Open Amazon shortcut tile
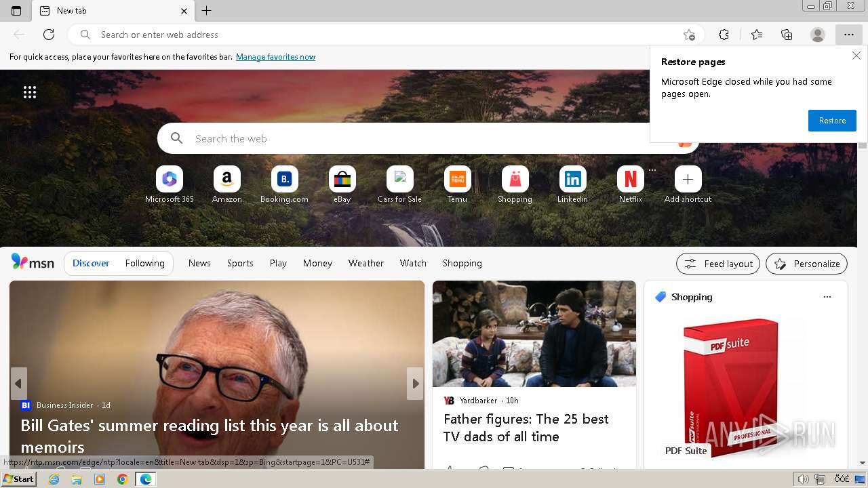The height and width of the screenshot is (488, 868). 227,184
